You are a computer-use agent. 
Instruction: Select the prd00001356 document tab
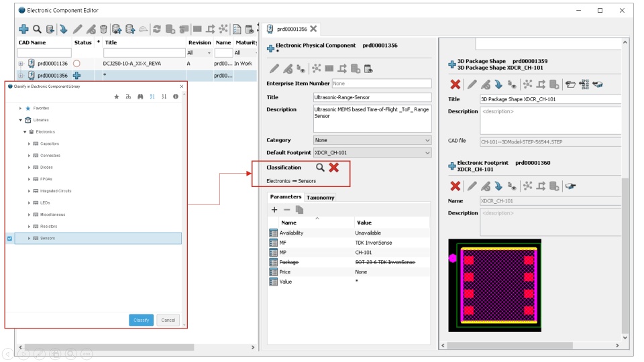[x=292, y=29]
